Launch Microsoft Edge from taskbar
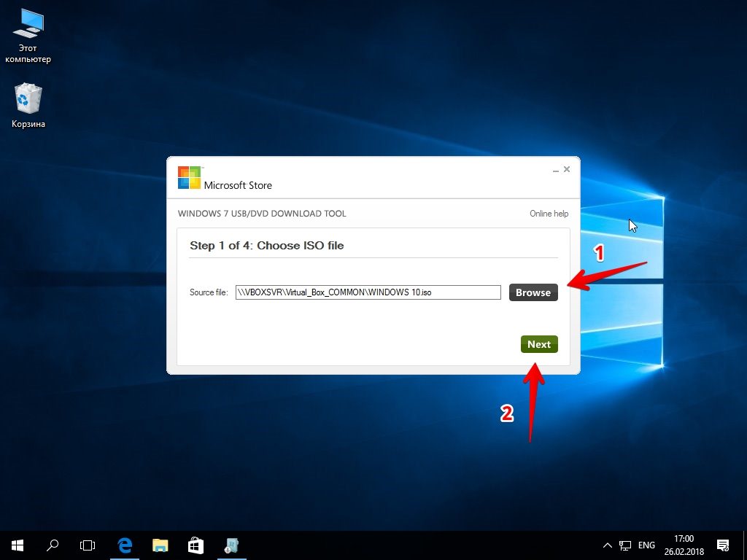This screenshot has height=560, width=747. [x=125, y=545]
